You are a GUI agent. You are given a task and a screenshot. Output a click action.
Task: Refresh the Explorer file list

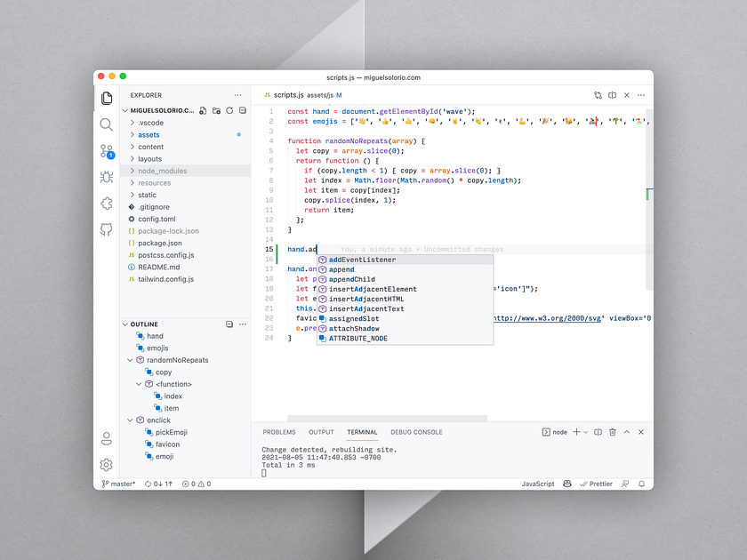point(229,110)
